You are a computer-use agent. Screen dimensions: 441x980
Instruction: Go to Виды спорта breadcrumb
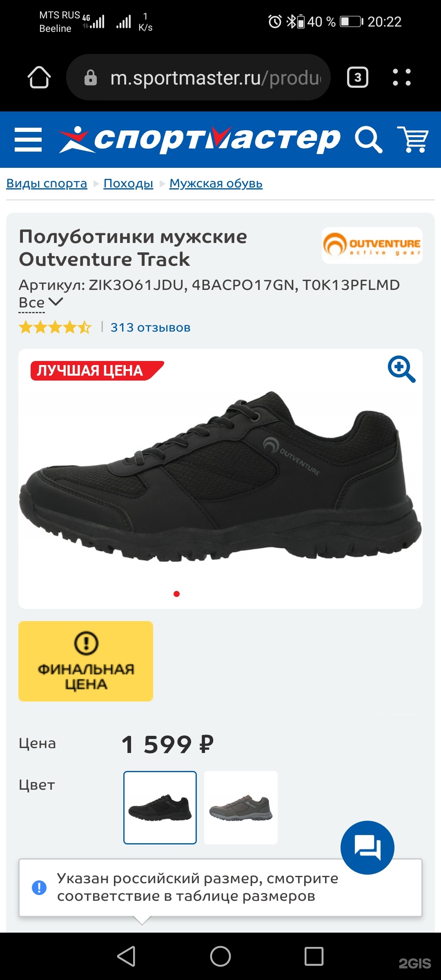(47, 183)
